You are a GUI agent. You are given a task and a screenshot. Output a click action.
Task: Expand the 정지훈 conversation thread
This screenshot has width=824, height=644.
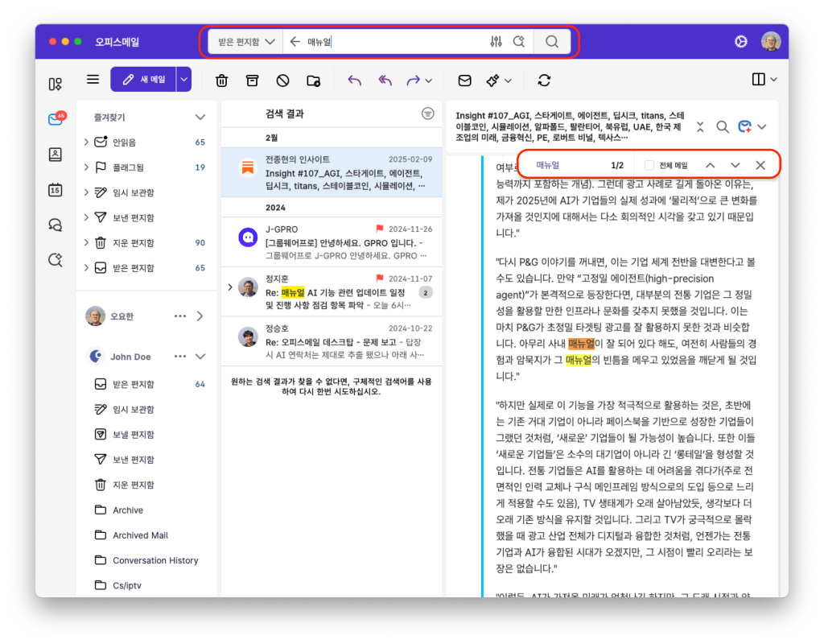point(230,287)
